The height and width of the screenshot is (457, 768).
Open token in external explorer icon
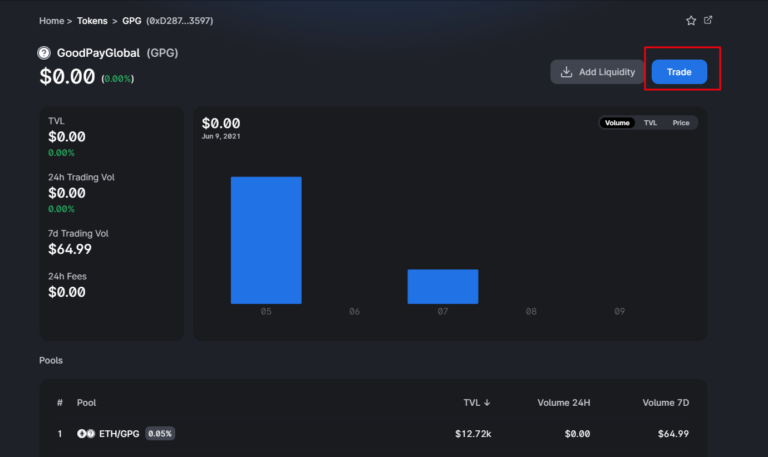(708, 20)
